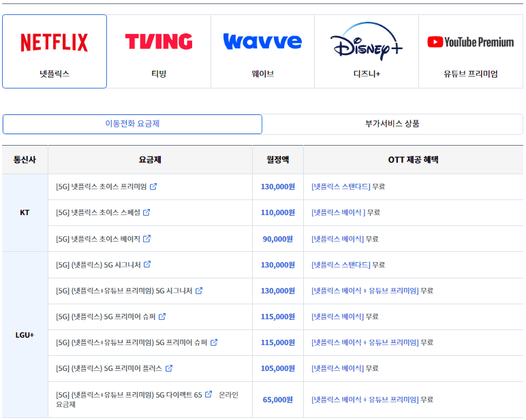
Task: Click the Netflix logo image
Action: [x=55, y=43]
